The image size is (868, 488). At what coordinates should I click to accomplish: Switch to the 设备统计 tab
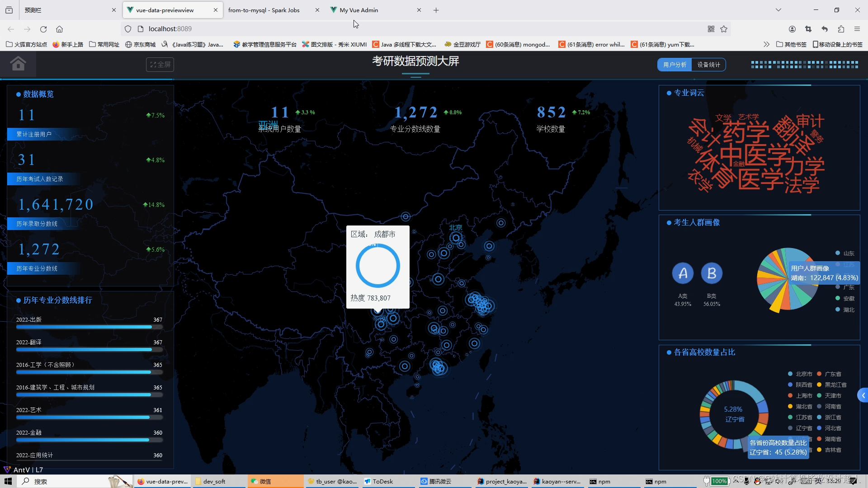pos(708,65)
